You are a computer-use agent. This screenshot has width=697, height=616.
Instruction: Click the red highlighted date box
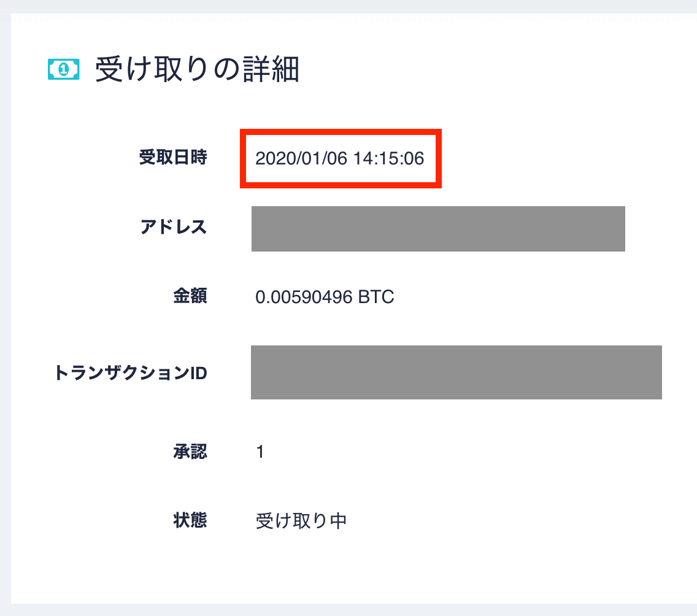coord(341,159)
